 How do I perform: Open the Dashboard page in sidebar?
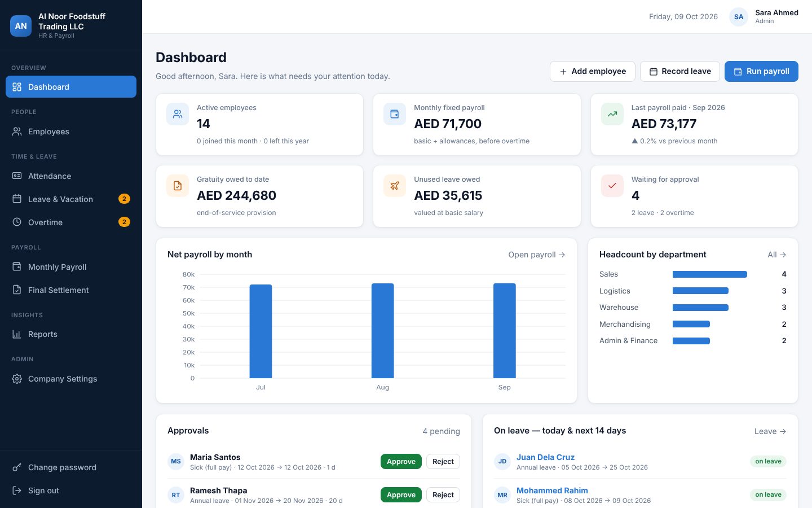[x=71, y=87]
